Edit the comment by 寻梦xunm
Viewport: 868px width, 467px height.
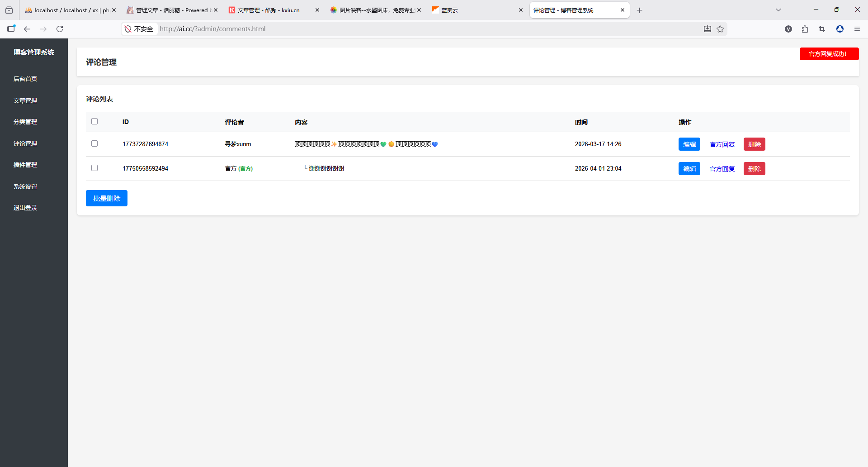pos(689,144)
